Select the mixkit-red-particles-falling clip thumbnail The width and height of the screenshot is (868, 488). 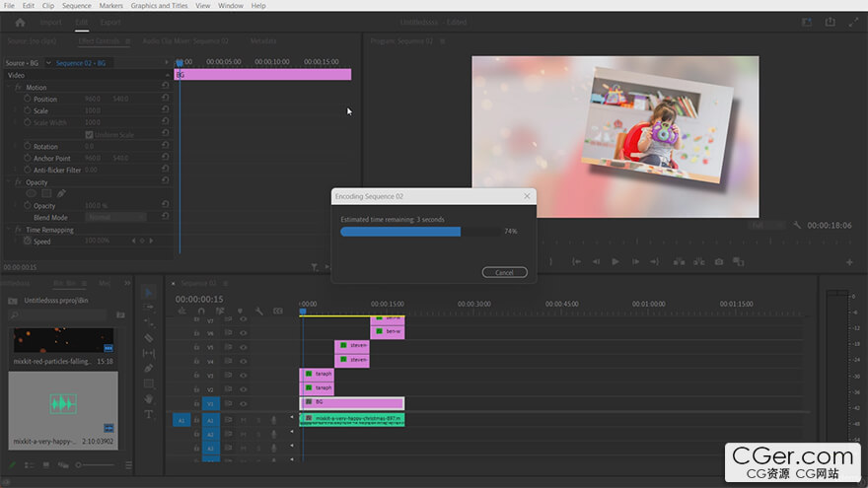coord(63,341)
